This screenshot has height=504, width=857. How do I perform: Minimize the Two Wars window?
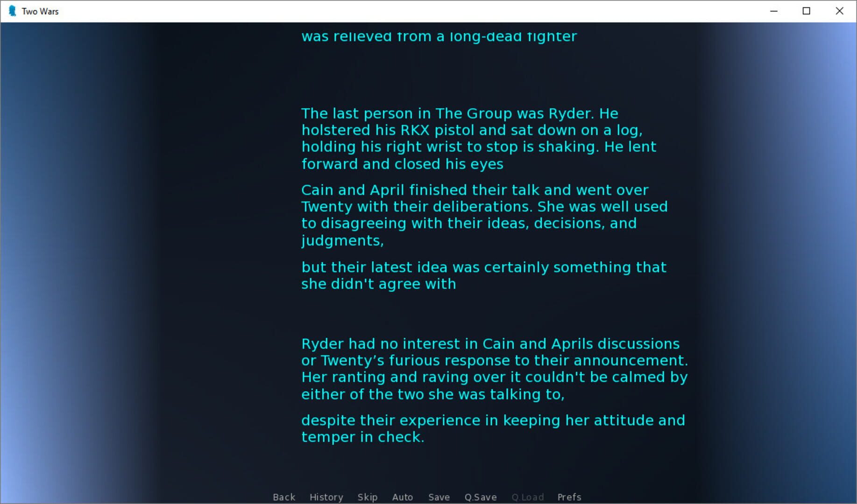click(x=774, y=11)
